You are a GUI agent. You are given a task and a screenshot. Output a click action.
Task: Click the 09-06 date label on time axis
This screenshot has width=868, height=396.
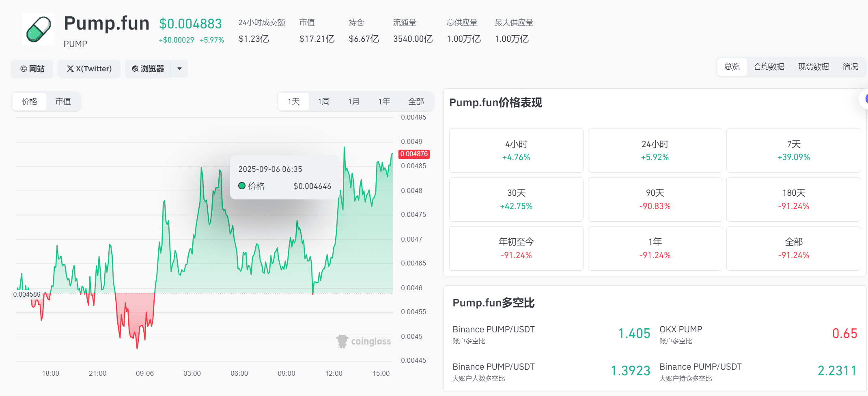coord(145,373)
